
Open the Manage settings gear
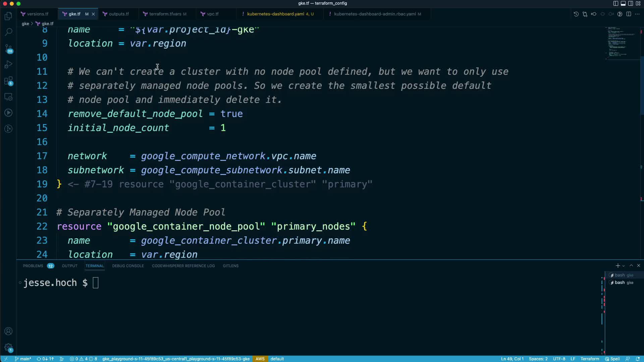click(x=8, y=348)
